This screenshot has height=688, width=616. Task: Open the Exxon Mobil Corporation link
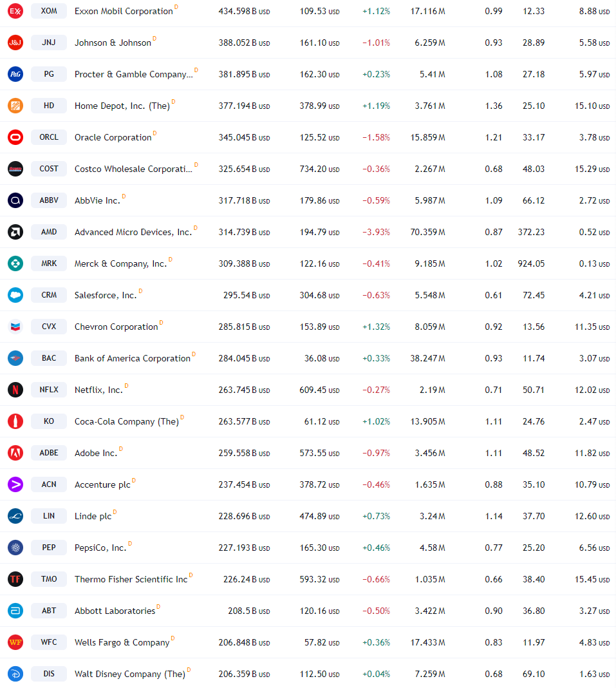tap(124, 12)
